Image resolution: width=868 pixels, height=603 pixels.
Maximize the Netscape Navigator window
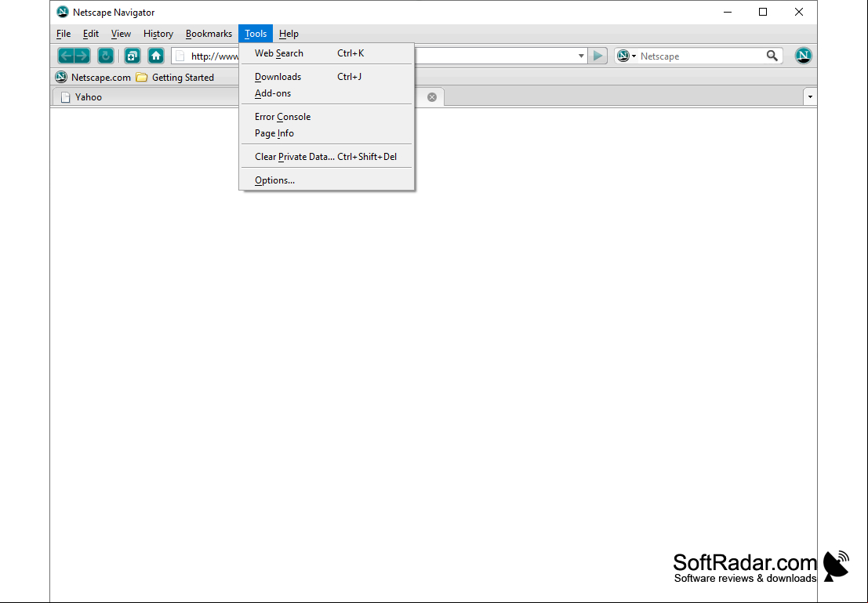[763, 13]
